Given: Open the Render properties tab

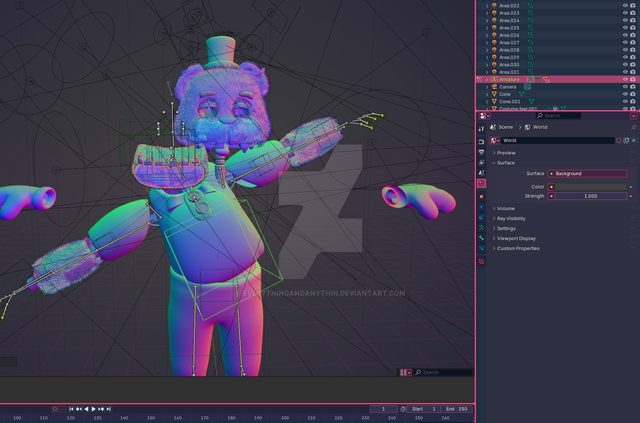Looking at the screenshot, I should pos(482,141).
